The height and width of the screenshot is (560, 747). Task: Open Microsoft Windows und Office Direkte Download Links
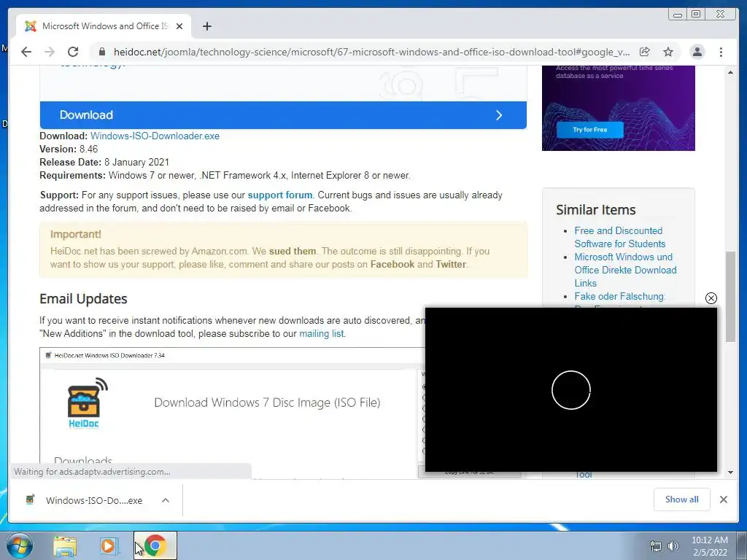[x=625, y=270]
